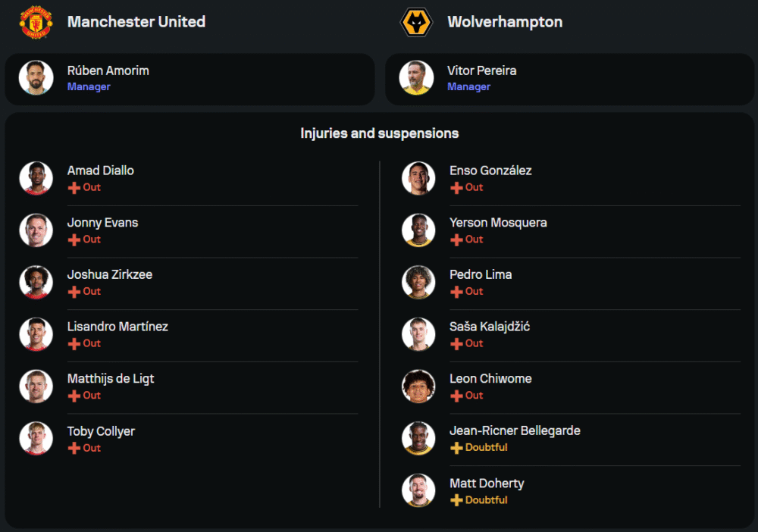Click the Injuries and suspensions heading
Image resolution: width=758 pixels, height=532 pixels.
click(379, 133)
